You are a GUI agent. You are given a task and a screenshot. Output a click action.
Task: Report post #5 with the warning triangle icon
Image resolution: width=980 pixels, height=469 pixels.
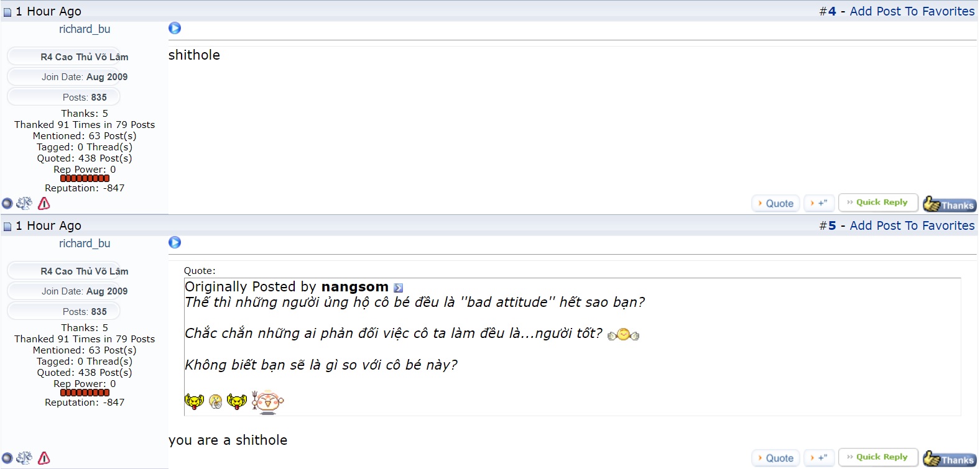tap(44, 458)
